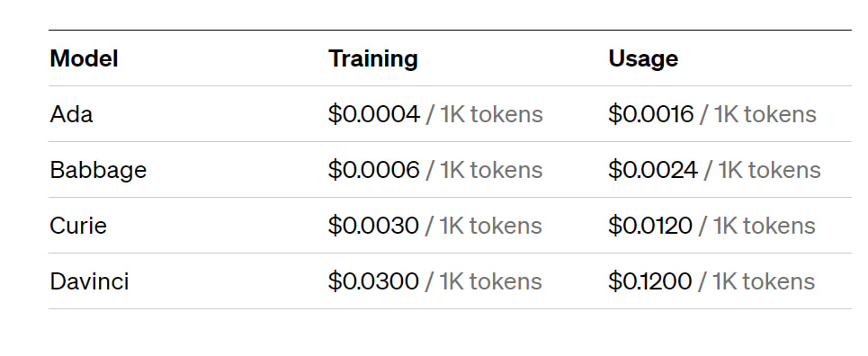Click '1K tokens' in Curie training cell
Image resolution: width=868 pixels, height=356 pixels.
490,226
